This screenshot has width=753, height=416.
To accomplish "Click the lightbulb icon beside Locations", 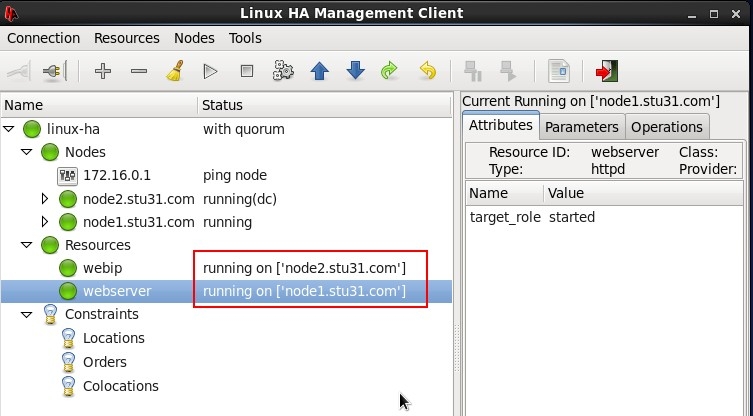I will [68, 338].
